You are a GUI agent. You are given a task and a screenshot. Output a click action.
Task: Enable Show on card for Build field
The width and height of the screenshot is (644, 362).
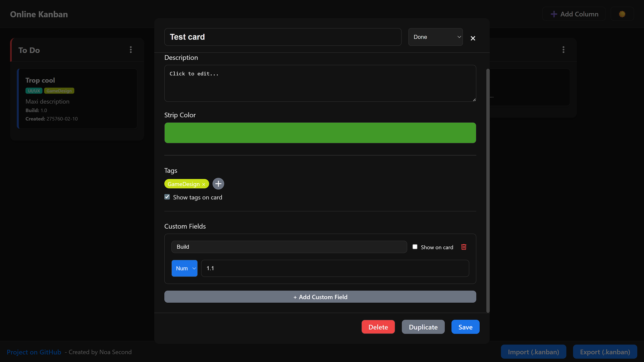click(415, 247)
